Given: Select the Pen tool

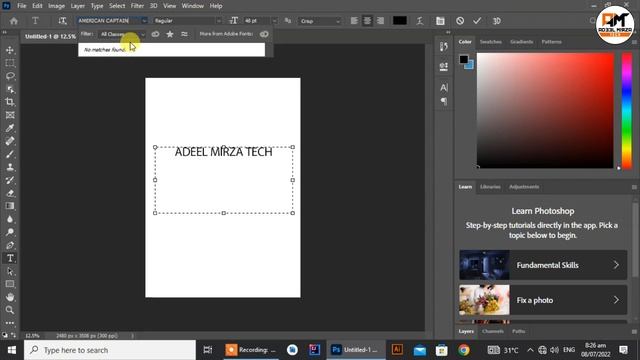Looking at the screenshot, I should tap(10, 245).
